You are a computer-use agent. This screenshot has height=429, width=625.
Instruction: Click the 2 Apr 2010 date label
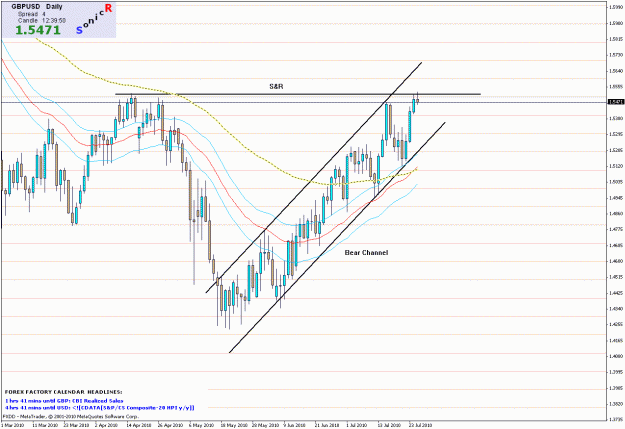pyautogui.click(x=106, y=425)
